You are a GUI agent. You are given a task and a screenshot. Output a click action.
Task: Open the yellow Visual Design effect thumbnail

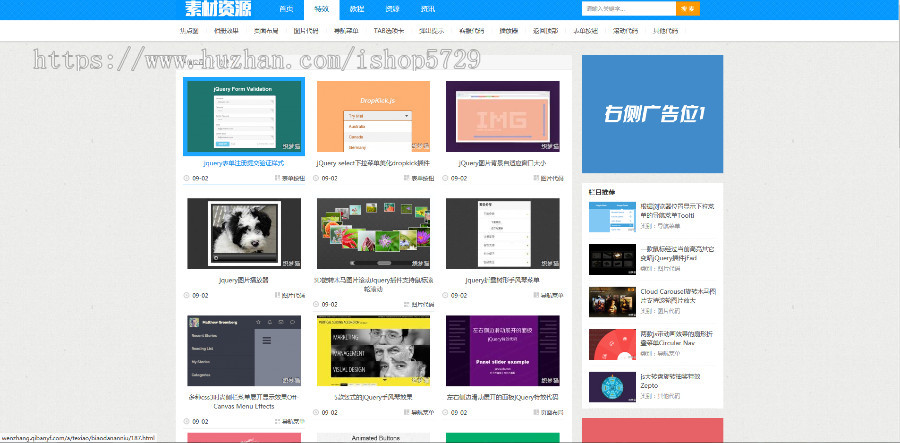pyautogui.click(x=373, y=350)
